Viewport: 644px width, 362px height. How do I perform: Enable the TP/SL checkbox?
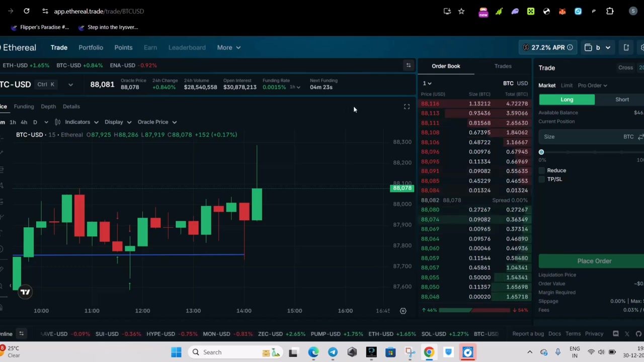coord(542,179)
